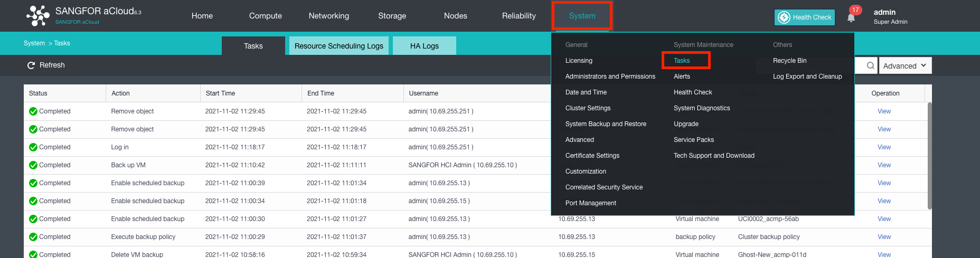Click the Status column header
The image size is (980, 258).
coord(65,93)
